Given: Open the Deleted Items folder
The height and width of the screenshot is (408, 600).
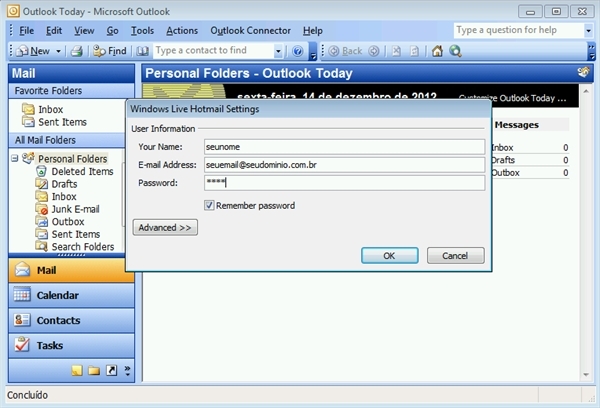Looking at the screenshot, I should (75, 171).
